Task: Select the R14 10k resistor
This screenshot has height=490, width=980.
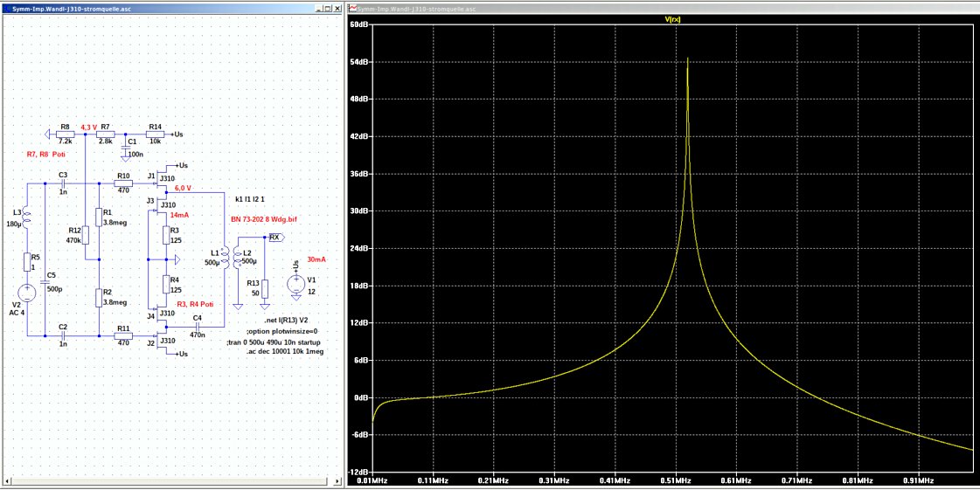Action: [154, 135]
